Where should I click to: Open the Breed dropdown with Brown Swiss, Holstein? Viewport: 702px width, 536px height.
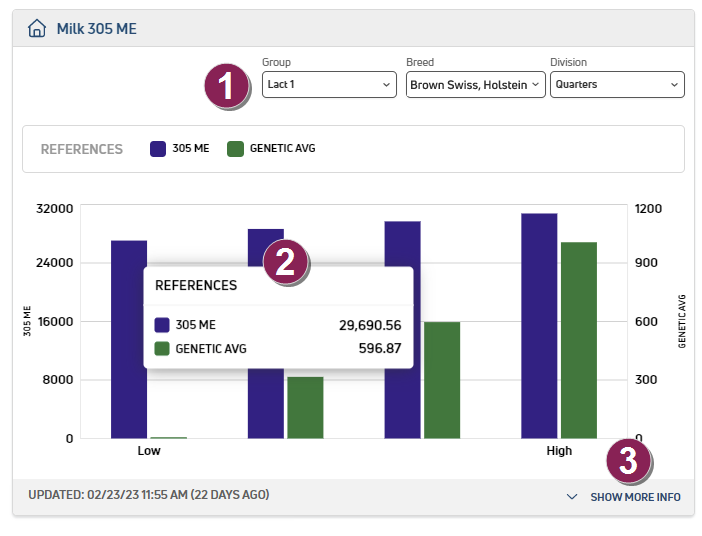pyautogui.click(x=475, y=85)
